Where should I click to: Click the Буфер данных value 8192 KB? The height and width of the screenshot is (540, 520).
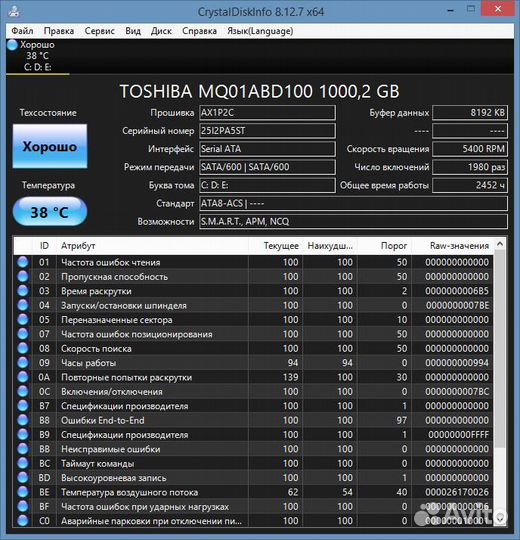(x=470, y=113)
